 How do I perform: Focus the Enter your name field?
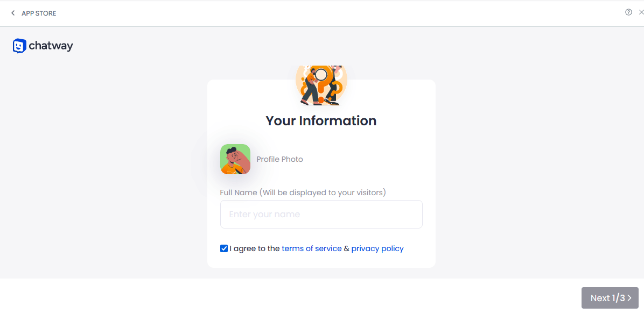321,215
